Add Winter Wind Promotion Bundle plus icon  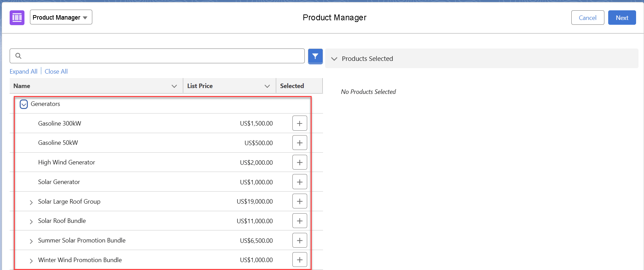[x=300, y=260]
